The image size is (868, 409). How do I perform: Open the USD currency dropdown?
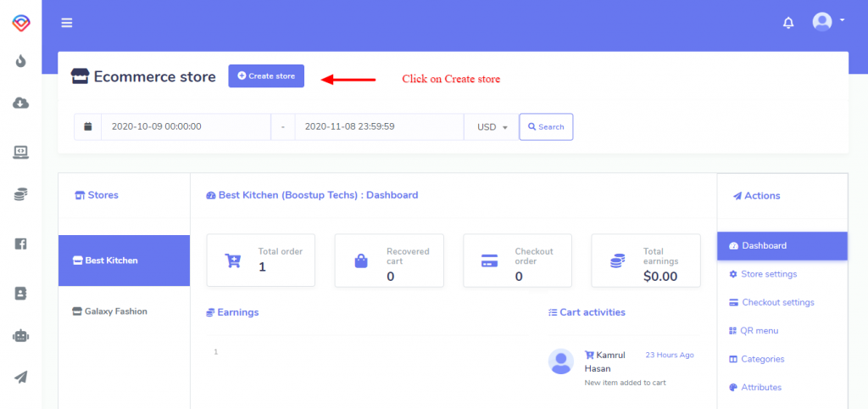pos(492,127)
